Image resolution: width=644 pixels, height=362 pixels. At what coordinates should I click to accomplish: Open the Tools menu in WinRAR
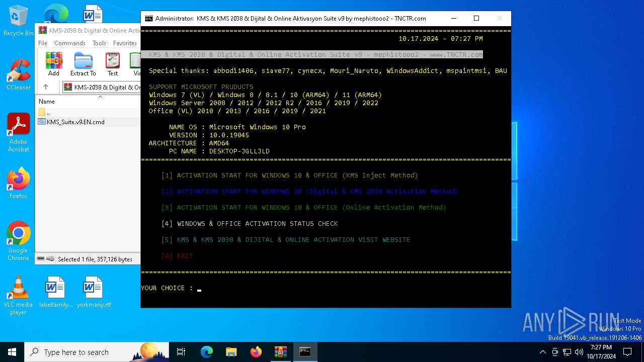[99, 43]
